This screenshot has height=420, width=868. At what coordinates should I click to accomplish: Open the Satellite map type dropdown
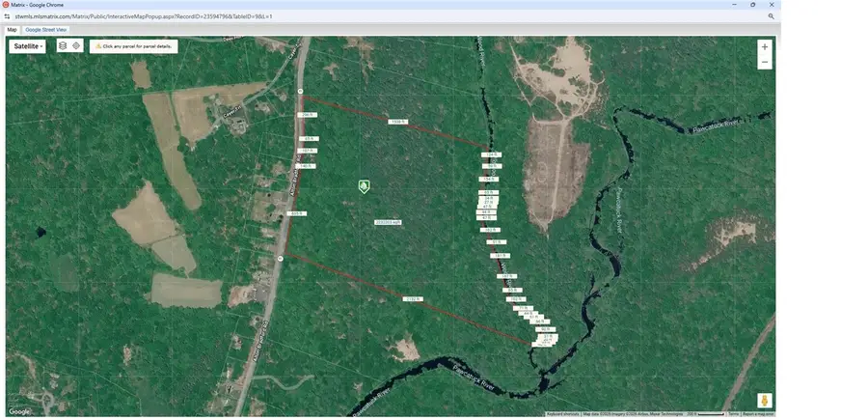(x=28, y=45)
